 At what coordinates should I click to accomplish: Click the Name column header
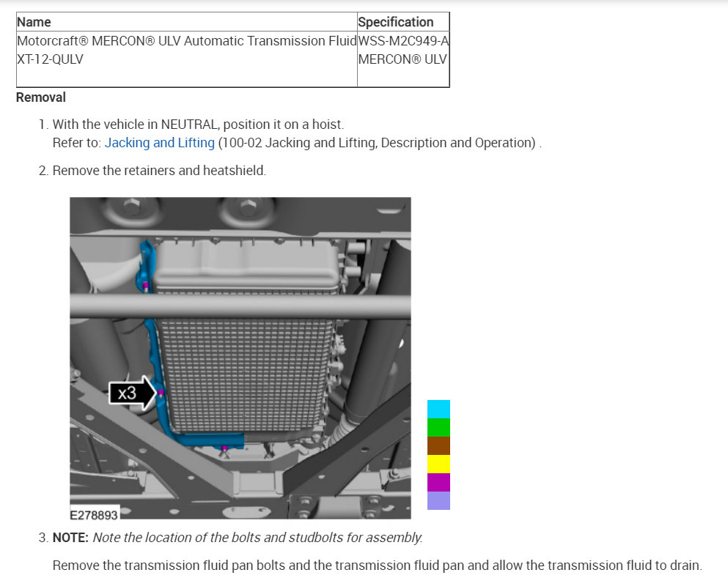coord(187,22)
